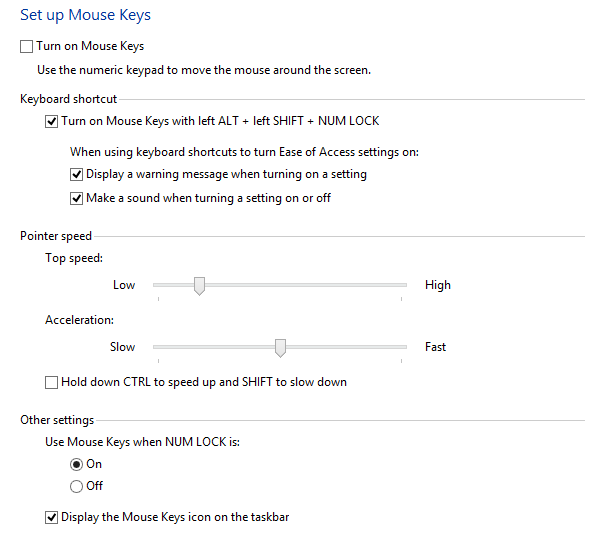Image resolution: width=609 pixels, height=538 pixels.
Task: Click Acceleration slider track near Fast end
Action: tap(390, 347)
